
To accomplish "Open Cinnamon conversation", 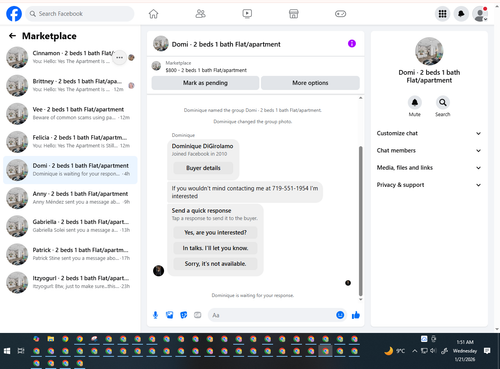I will pos(70,57).
